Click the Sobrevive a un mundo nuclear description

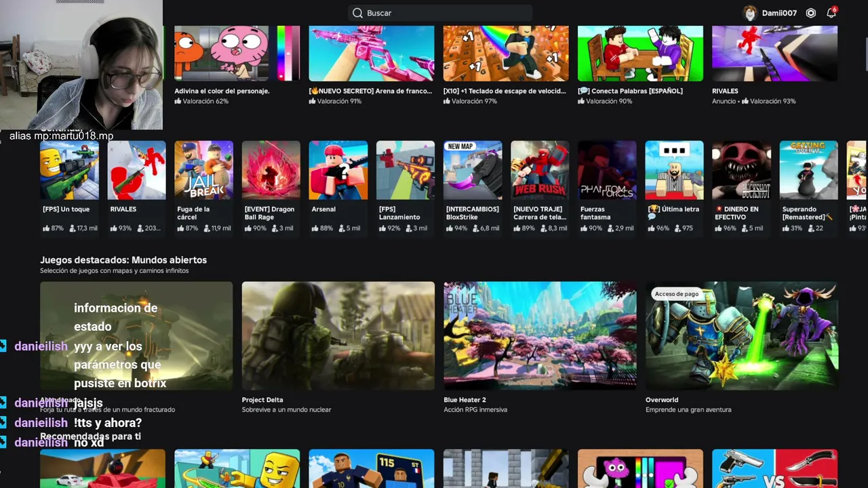287,410
